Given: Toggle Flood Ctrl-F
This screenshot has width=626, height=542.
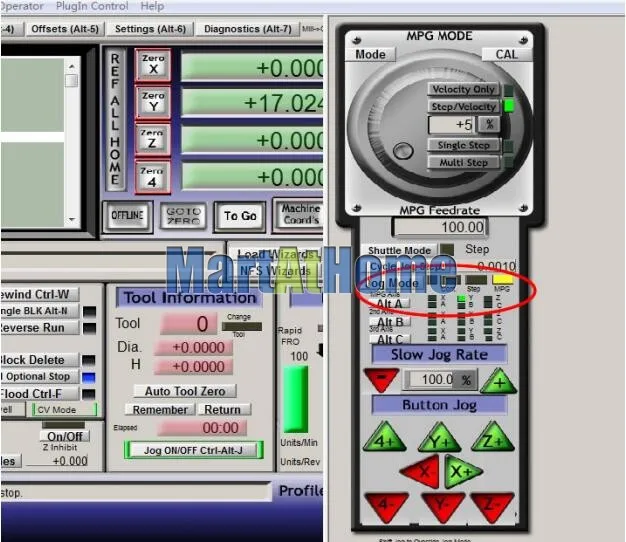Looking at the screenshot, I should (x=40, y=394).
